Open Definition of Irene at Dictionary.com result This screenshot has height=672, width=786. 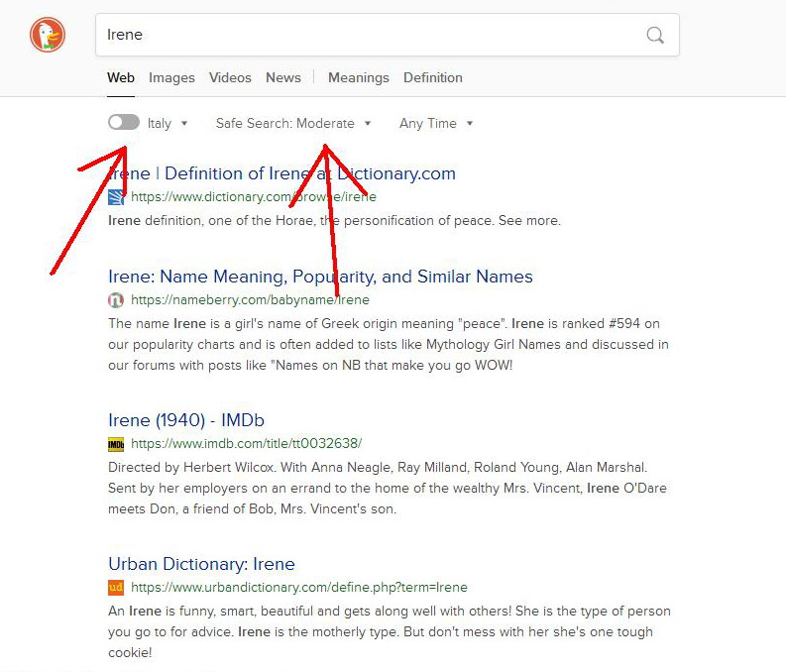tap(281, 173)
